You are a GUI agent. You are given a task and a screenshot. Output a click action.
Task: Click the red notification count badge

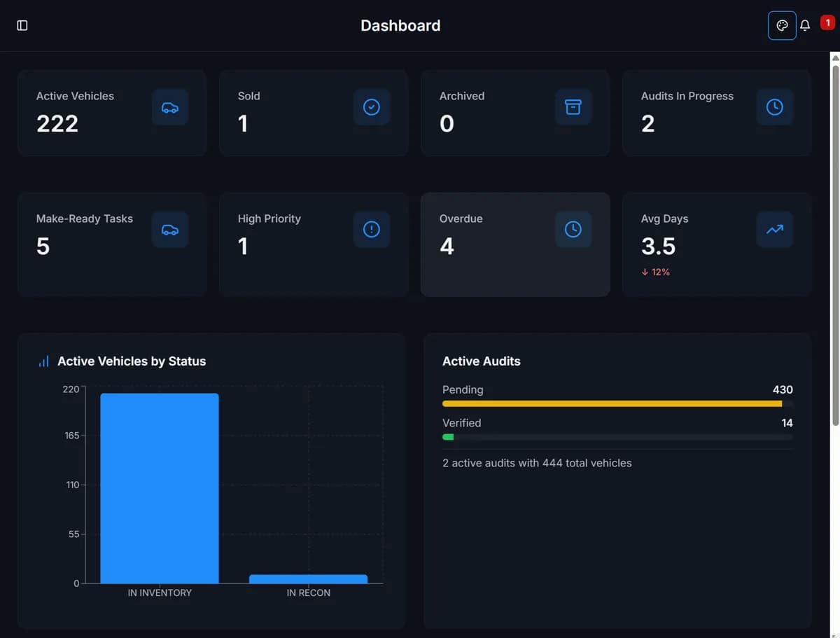click(827, 22)
